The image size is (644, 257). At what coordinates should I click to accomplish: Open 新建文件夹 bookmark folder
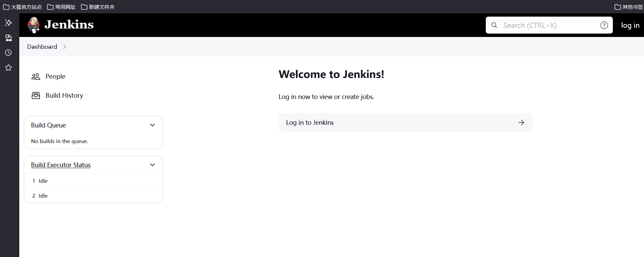[x=98, y=7]
